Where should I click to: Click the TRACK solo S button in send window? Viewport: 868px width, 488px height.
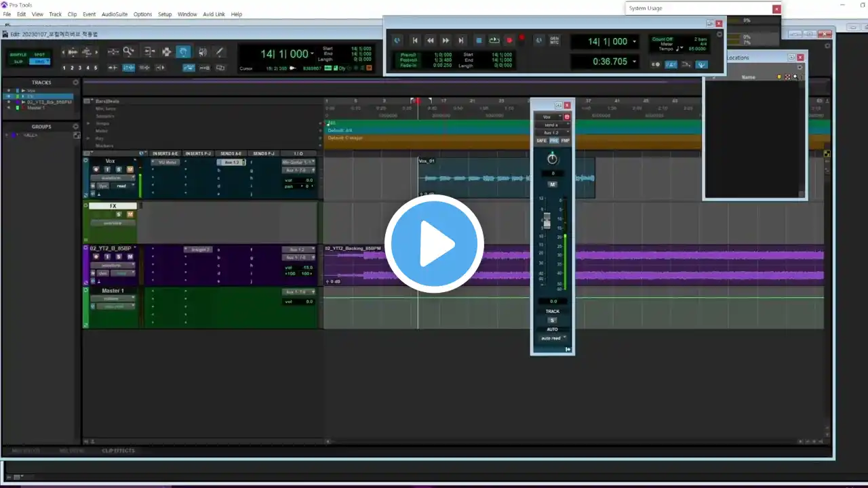(552, 320)
